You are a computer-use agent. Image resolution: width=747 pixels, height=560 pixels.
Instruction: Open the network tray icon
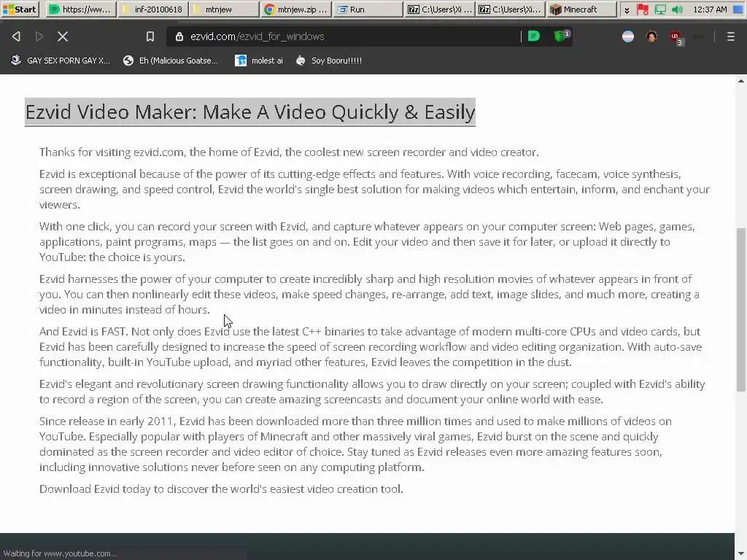tap(659, 9)
